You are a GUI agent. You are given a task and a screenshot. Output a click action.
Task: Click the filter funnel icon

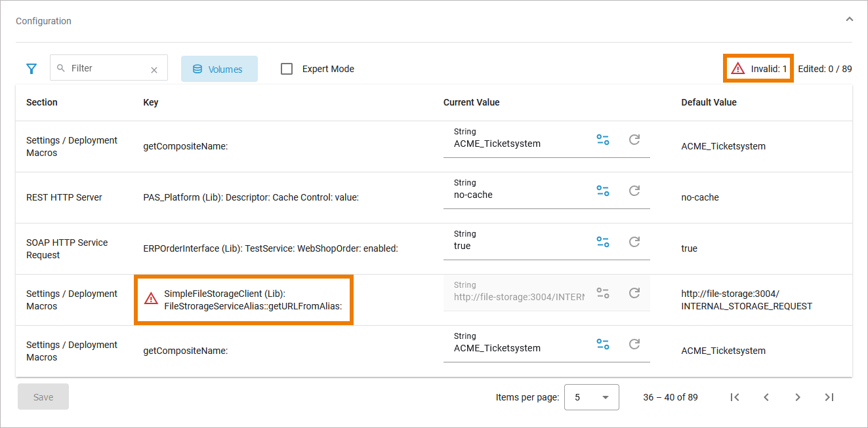(x=31, y=69)
